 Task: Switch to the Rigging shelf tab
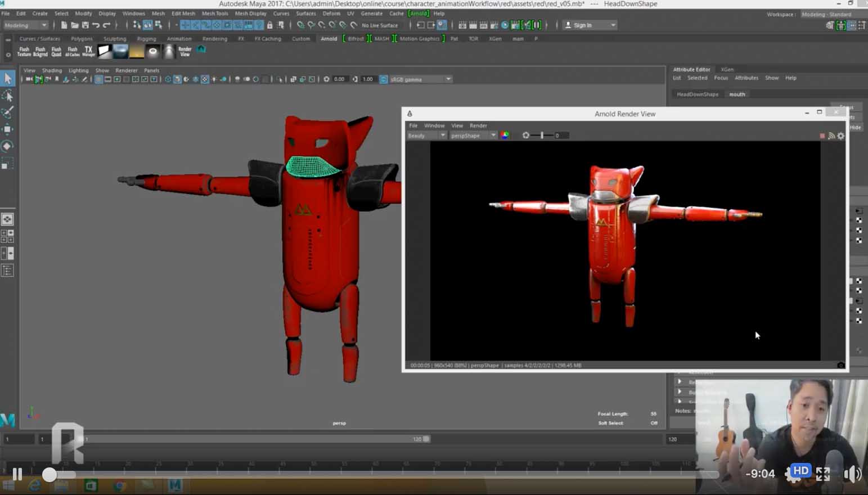(146, 39)
